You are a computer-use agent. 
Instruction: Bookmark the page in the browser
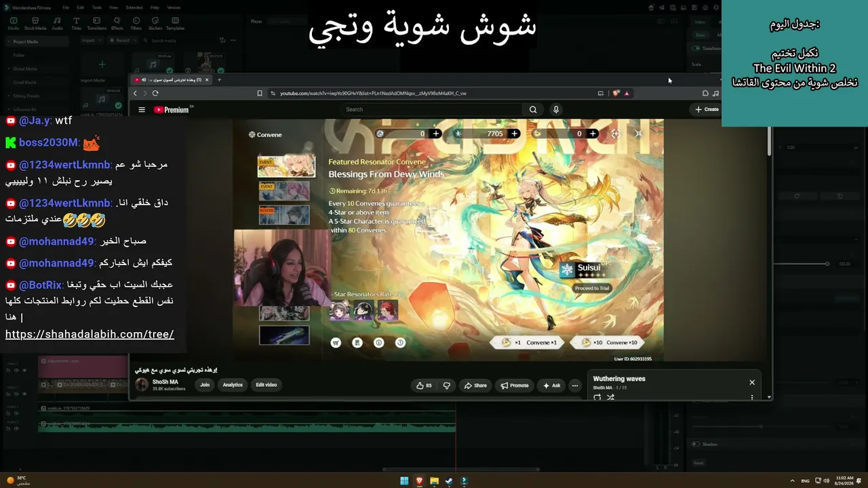tap(260, 94)
